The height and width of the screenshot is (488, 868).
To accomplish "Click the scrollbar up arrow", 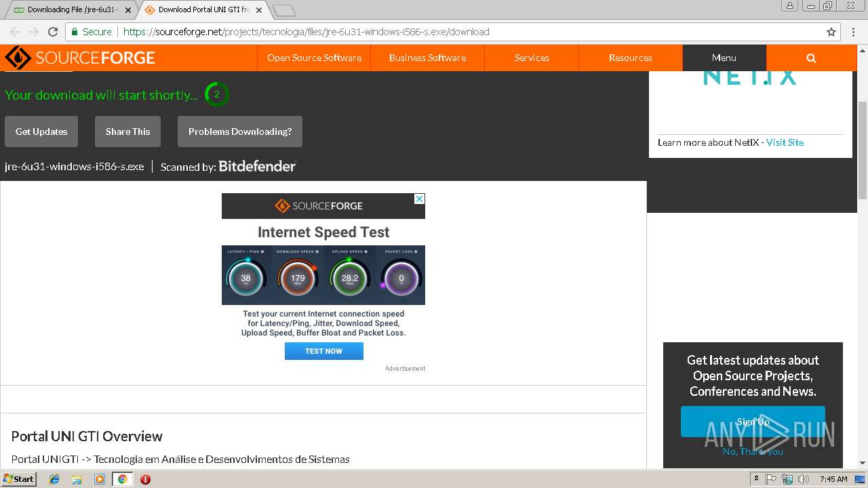I will pyautogui.click(x=863, y=50).
